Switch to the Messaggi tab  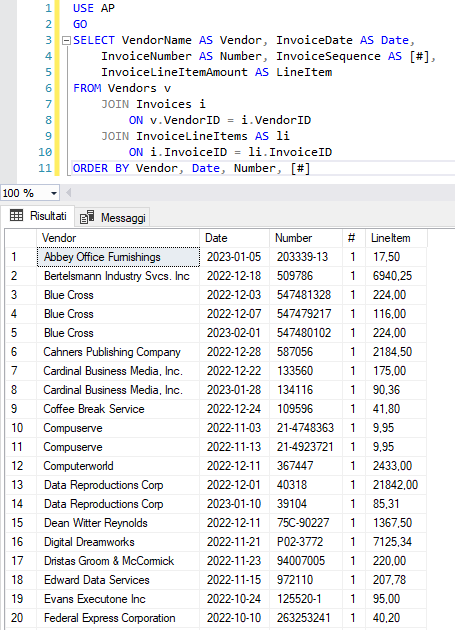coord(112,218)
